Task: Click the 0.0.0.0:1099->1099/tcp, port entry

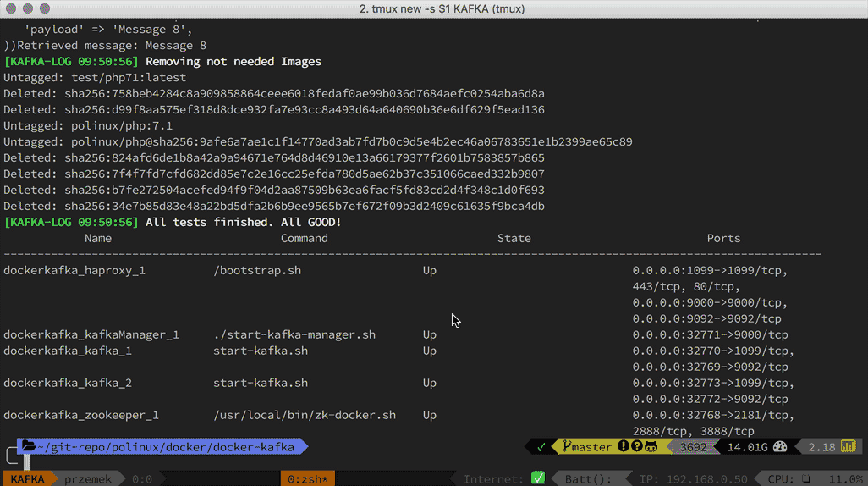Action: (711, 270)
